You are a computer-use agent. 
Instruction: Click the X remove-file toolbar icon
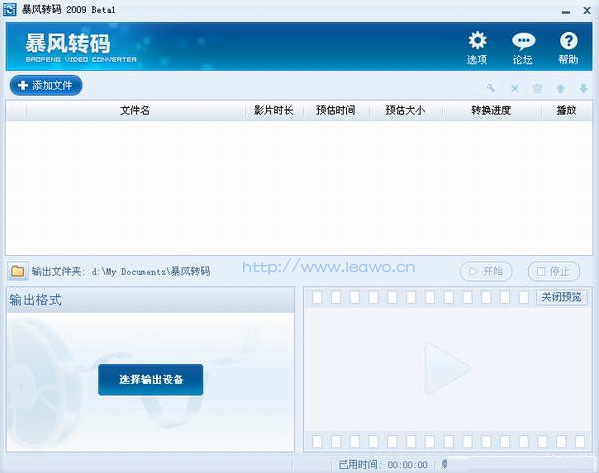point(515,89)
